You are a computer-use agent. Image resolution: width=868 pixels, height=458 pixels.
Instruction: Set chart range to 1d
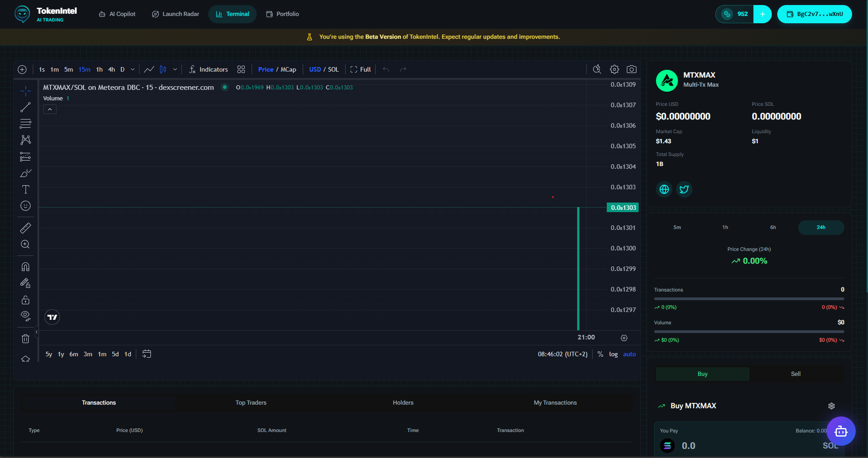click(x=128, y=354)
